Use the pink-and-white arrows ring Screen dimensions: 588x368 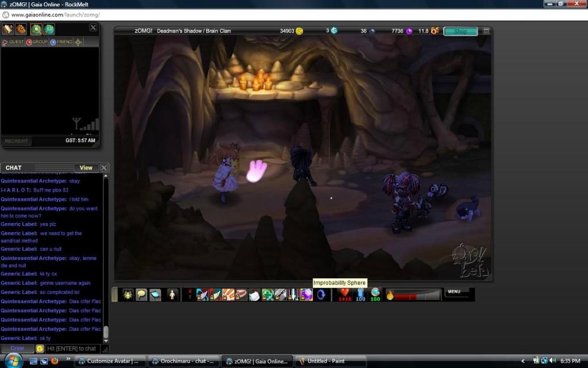pyautogui.click(x=293, y=295)
